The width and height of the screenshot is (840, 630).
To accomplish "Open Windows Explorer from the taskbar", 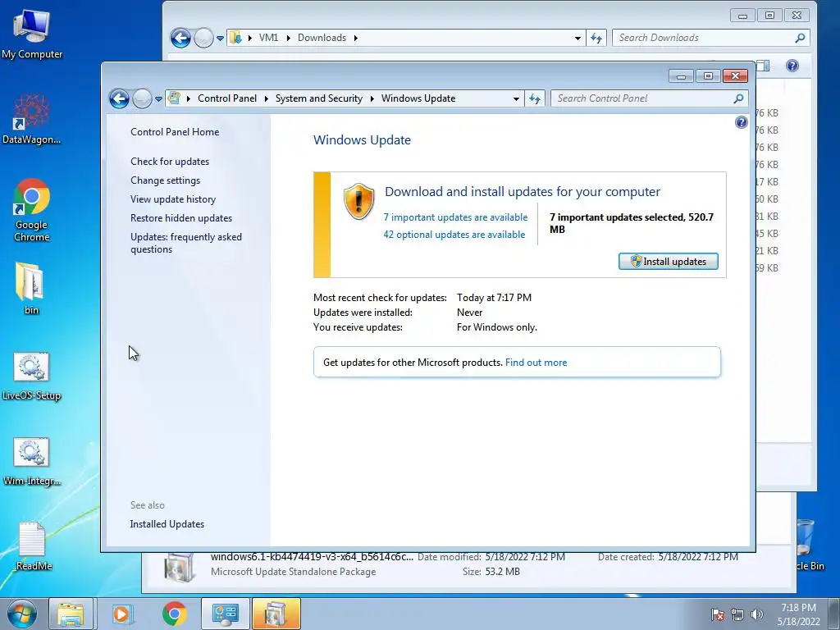I will [71, 614].
